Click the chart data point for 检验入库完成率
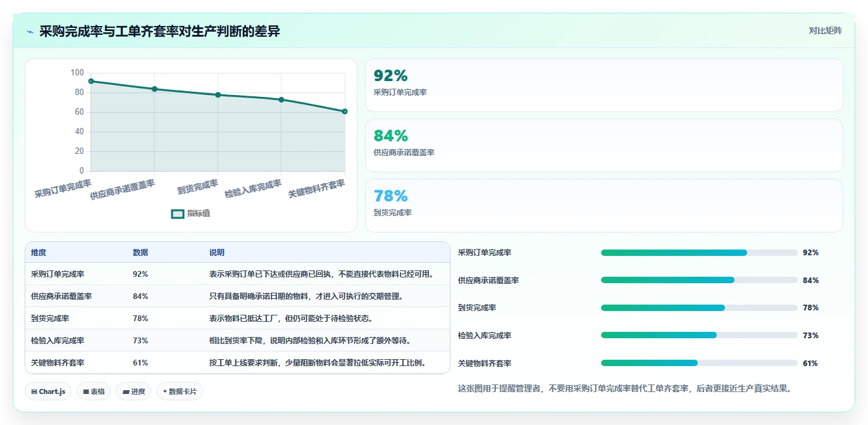The width and height of the screenshot is (868, 425). [x=282, y=99]
